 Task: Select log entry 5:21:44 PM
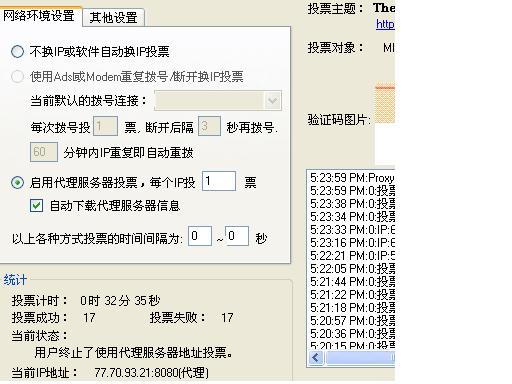352,281
